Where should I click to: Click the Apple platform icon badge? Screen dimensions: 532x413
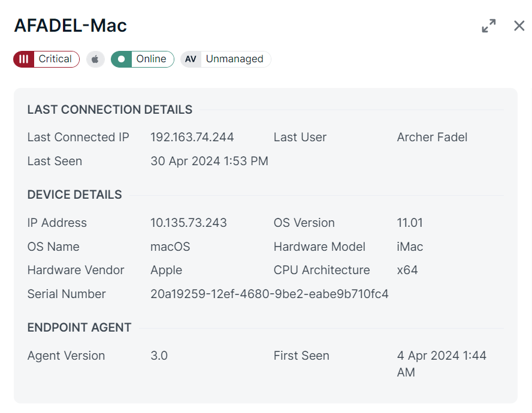pyautogui.click(x=95, y=59)
